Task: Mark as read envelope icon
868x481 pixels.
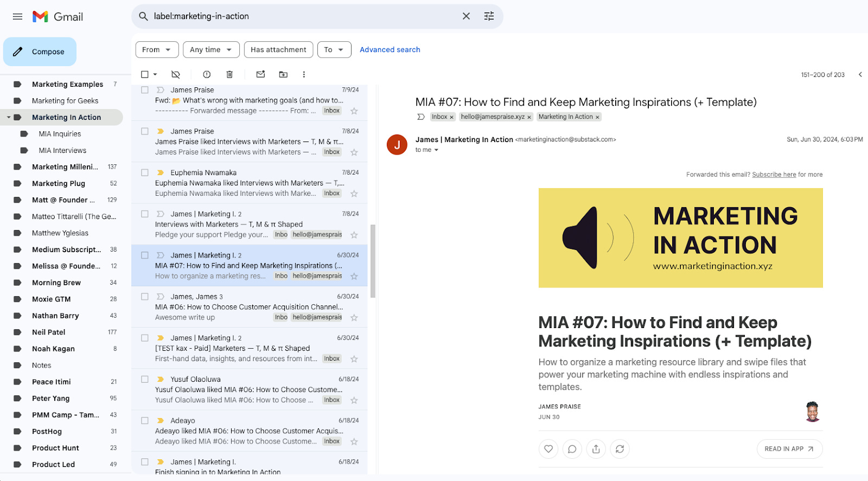Action: [x=260, y=74]
